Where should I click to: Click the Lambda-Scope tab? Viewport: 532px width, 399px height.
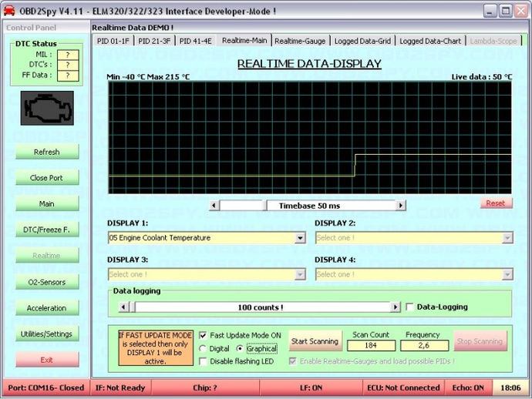pyautogui.click(x=493, y=41)
